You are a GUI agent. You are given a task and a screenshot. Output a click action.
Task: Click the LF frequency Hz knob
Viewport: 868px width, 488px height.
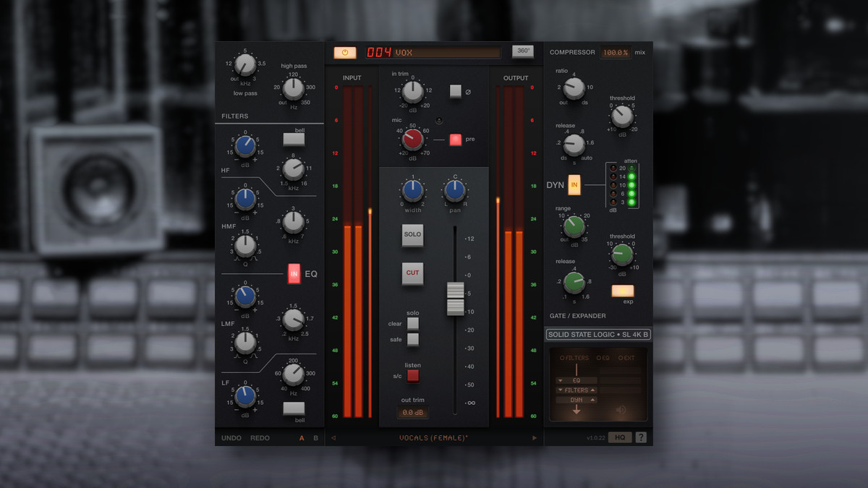click(293, 374)
